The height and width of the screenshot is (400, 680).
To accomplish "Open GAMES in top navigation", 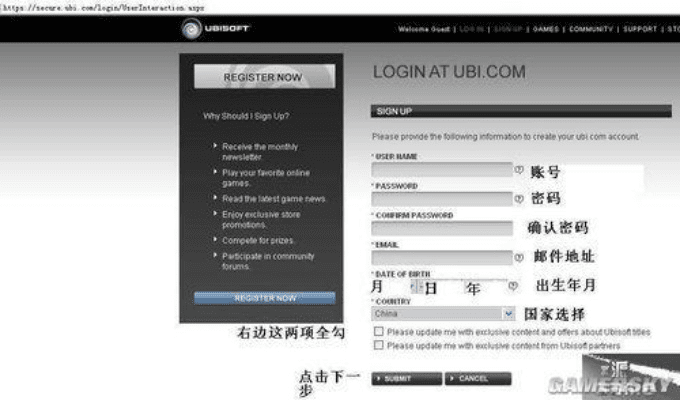I will (546, 29).
